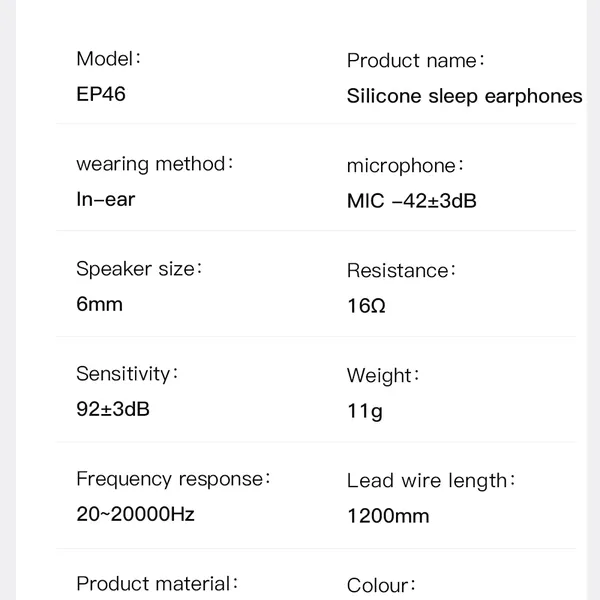Select the 11g weight value
This screenshot has width=600, height=600.
click(x=364, y=411)
